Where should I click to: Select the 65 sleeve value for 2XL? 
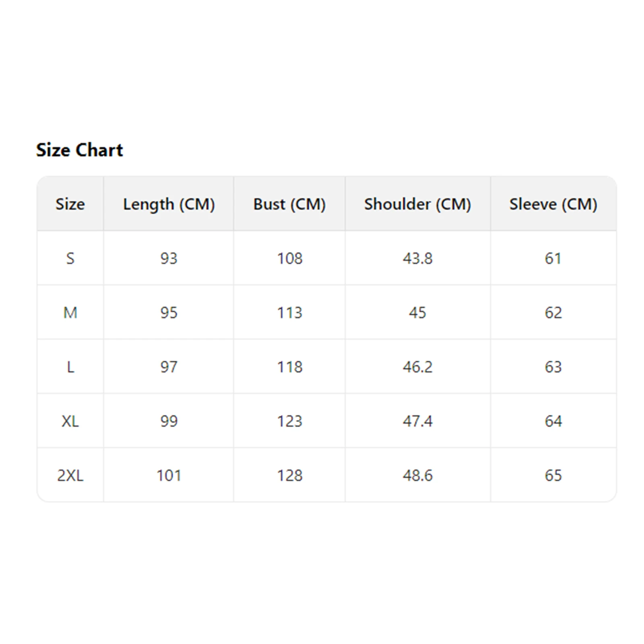[553, 476]
